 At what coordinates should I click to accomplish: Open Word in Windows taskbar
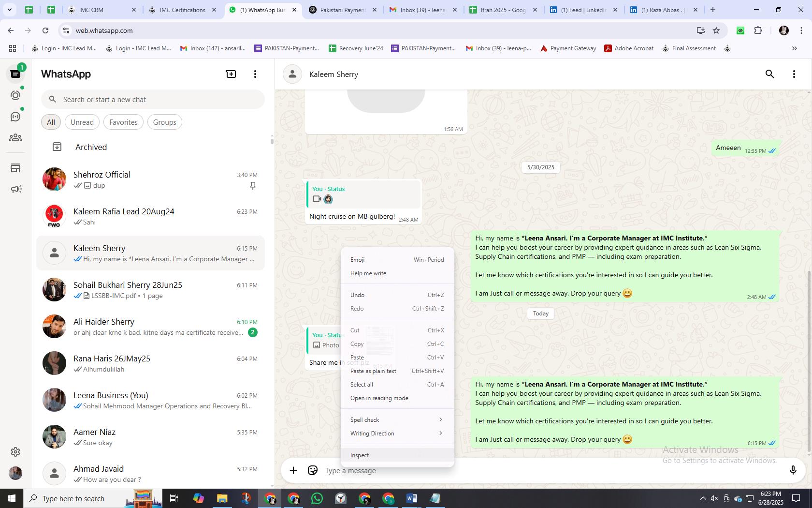click(x=411, y=498)
